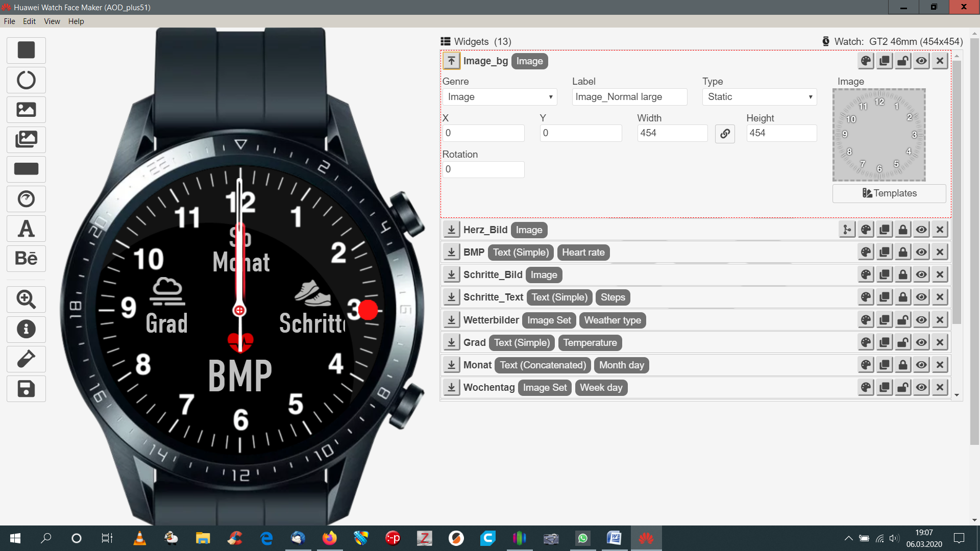Duplicate the Image_bg widget

tap(885, 61)
